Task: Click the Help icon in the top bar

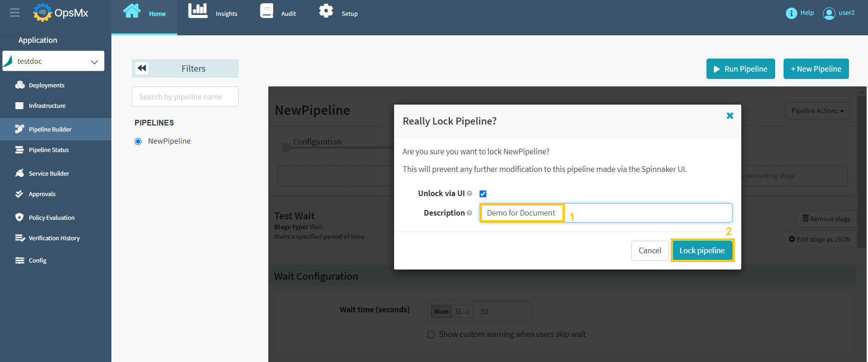Action: click(799, 13)
